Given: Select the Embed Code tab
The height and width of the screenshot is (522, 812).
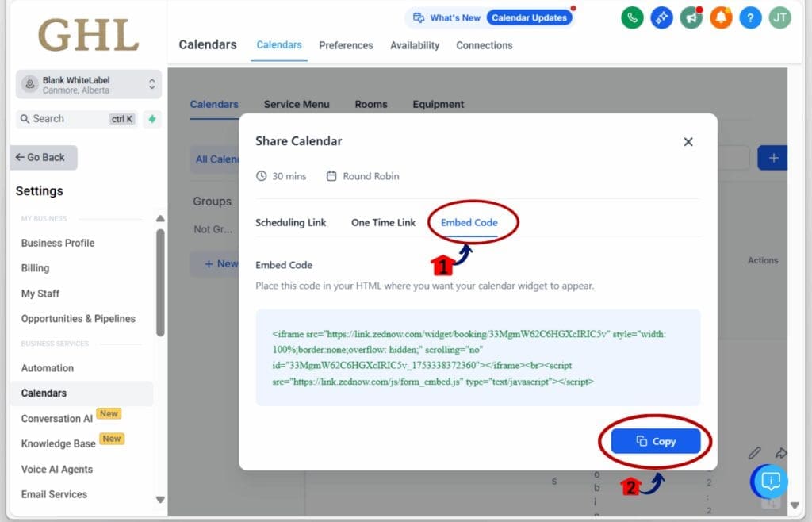Looking at the screenshot, I should pyautogui.click(x=469, y=223).
